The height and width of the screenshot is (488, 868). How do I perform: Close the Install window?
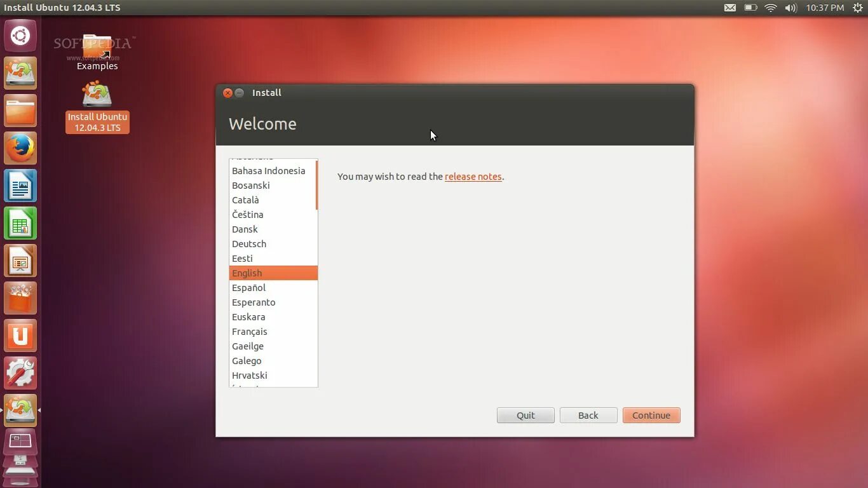227,93
